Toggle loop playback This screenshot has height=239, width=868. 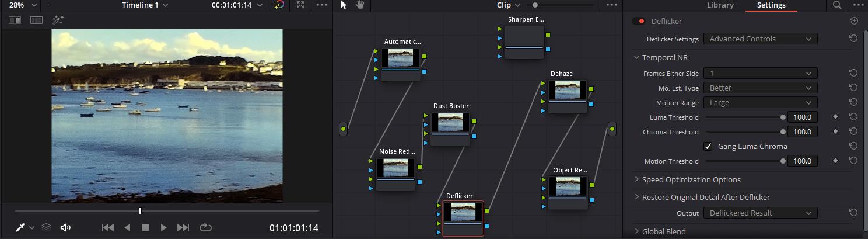click(x=205, y=227)
